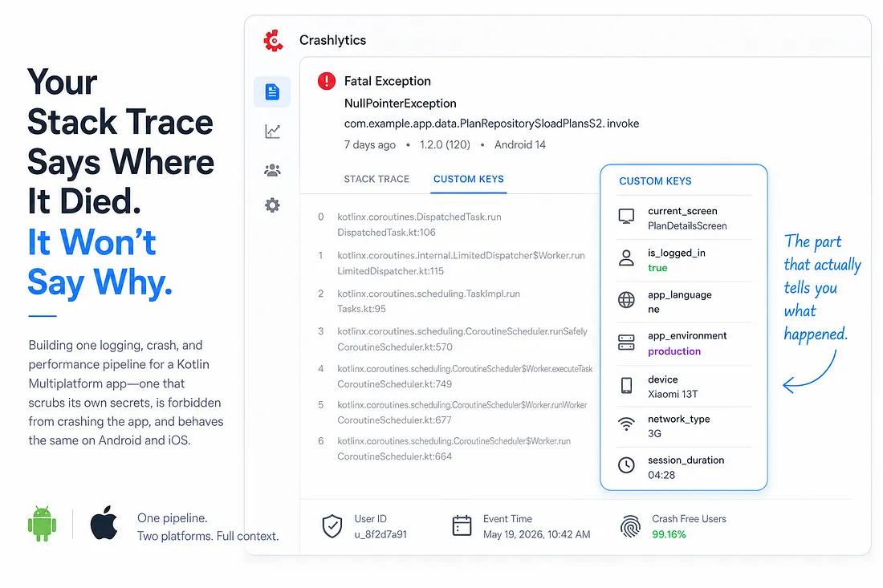
Task: Click the 7 days ago timestamp
Action: pyautogui.click(x=370, y=144)
